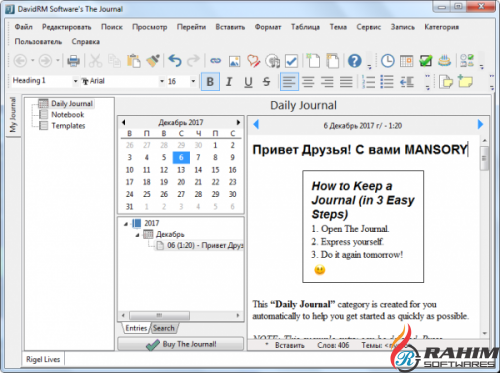Go to previous month in calendar
This screenshot has width=500, height=373.
tap(124, 122)
